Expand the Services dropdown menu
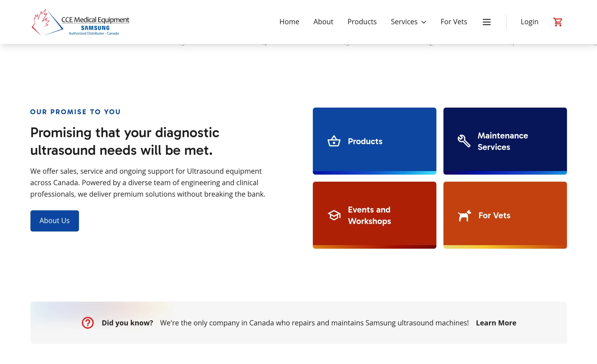Image resolution: width=597 pixels, height=364 pixels. (x=408, y=21)
